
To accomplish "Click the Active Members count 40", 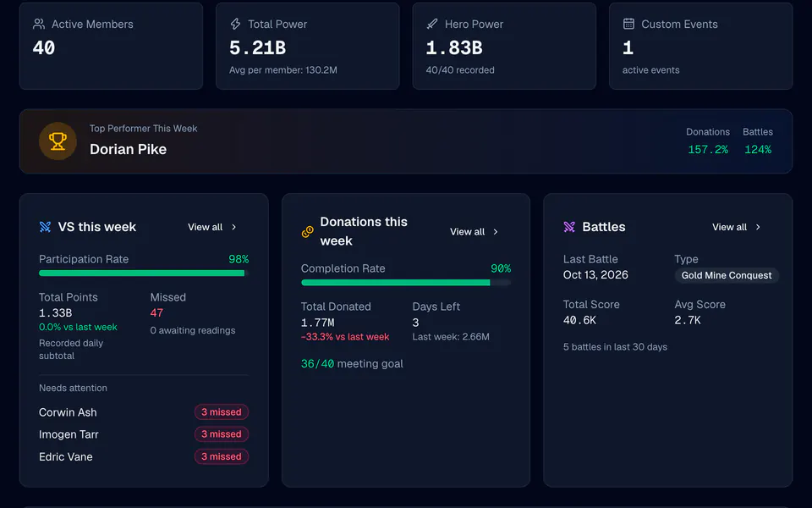I will (x=43, y=47).
